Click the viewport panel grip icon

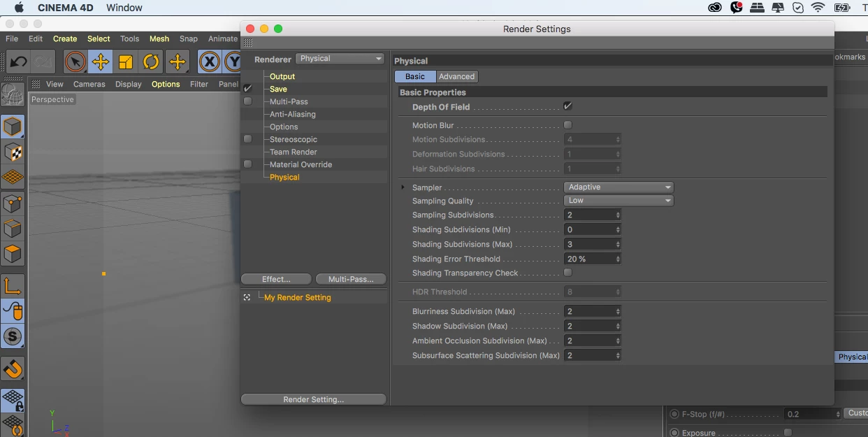click(36, 84)
